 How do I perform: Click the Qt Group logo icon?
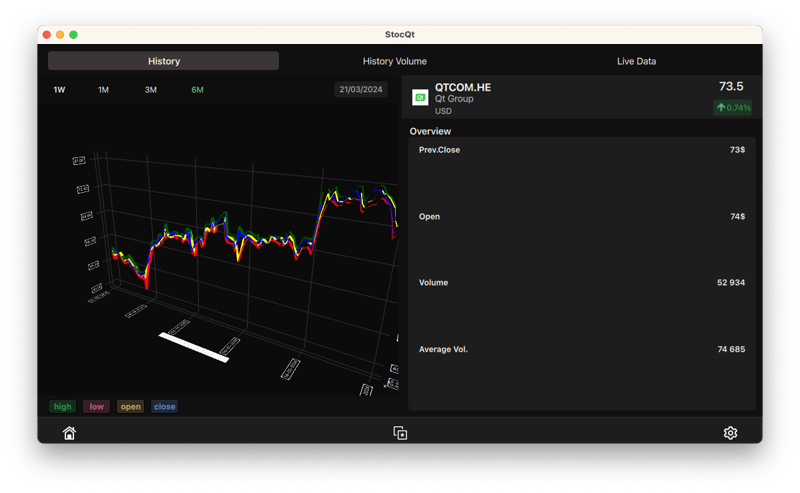click(421, 97)
